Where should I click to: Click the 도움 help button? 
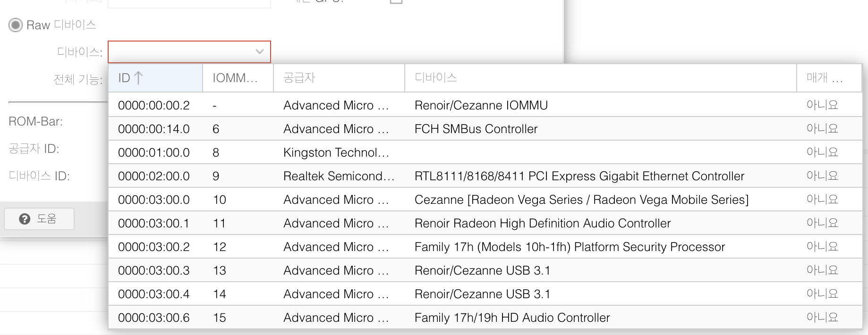click(39, 219)
